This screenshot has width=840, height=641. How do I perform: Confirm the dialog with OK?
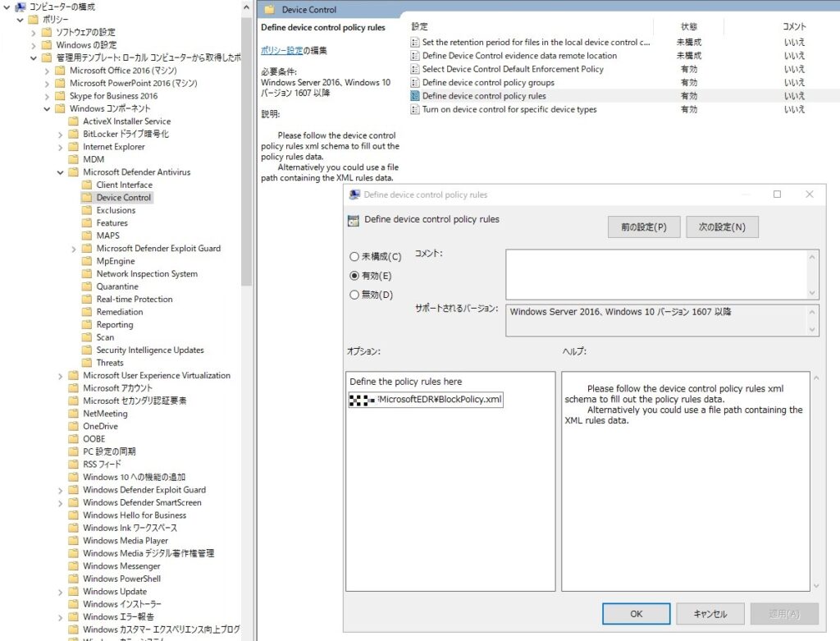tap(636, 614)
